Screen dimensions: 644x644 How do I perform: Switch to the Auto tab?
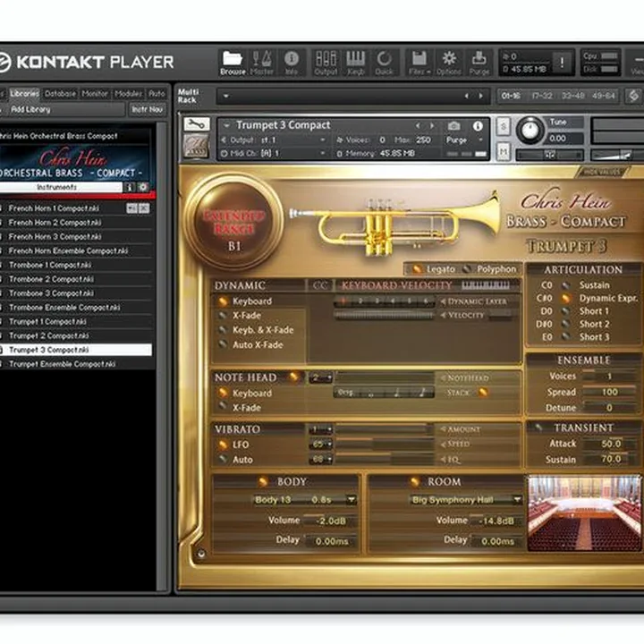tap(157, 94)
